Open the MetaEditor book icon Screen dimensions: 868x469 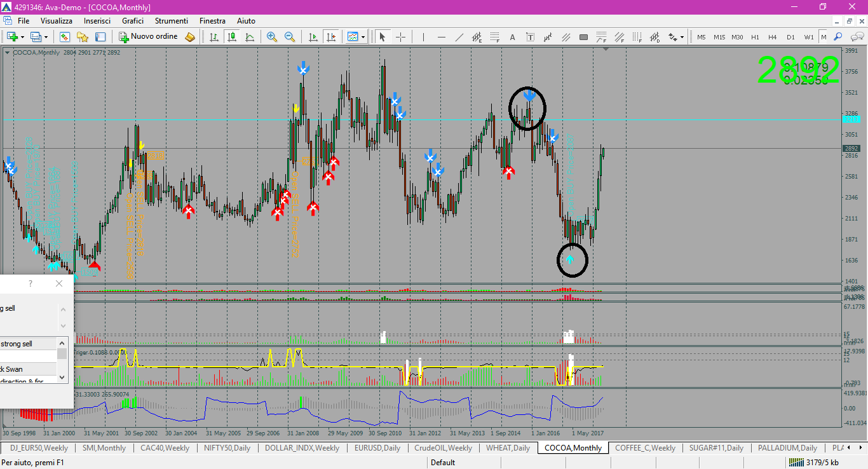pos(190,37)
